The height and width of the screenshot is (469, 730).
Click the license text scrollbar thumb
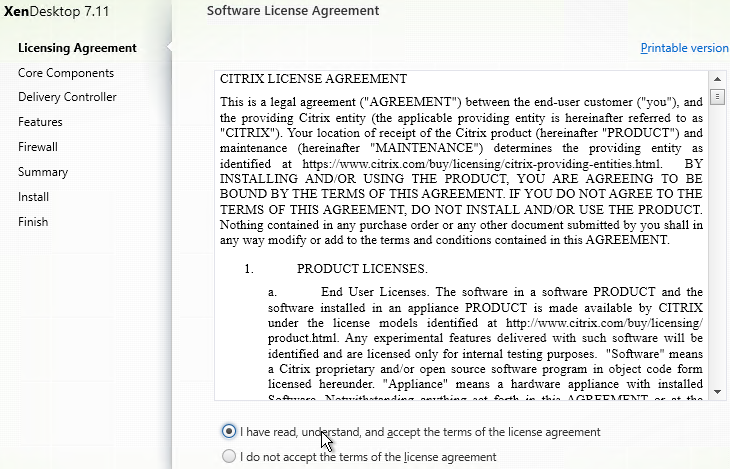[717, 96]
